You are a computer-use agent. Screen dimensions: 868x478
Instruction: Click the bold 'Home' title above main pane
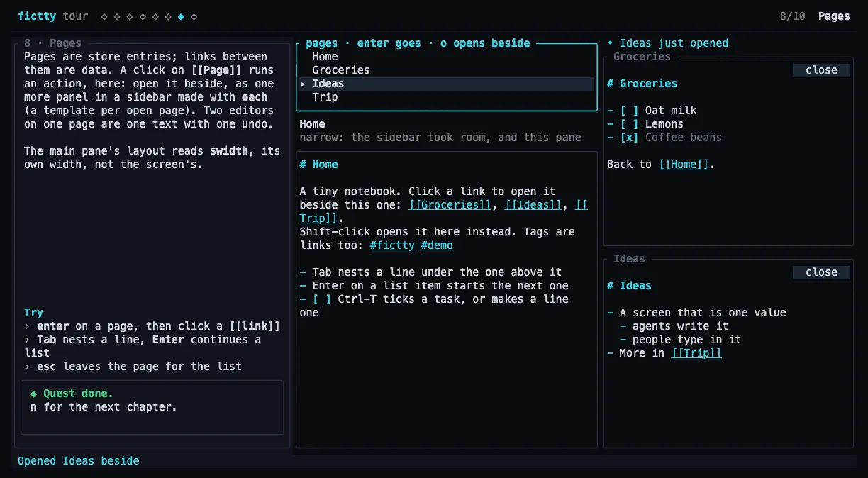(x=312, y=124)
